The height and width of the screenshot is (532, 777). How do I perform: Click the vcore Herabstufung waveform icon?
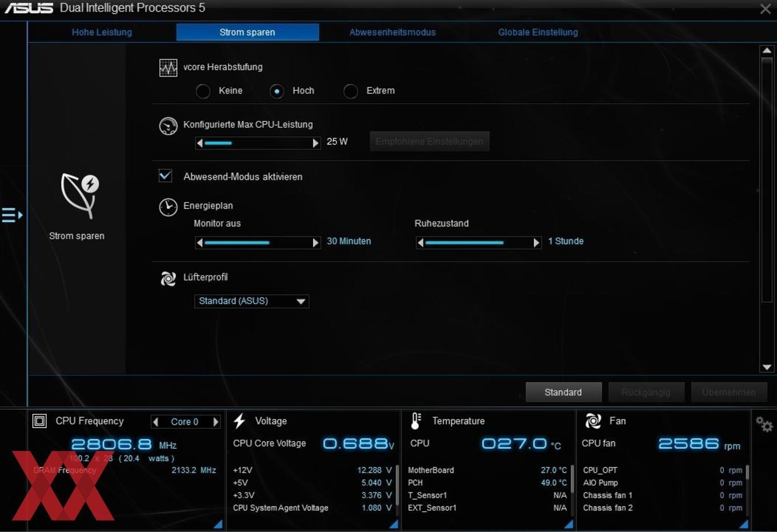168,68
